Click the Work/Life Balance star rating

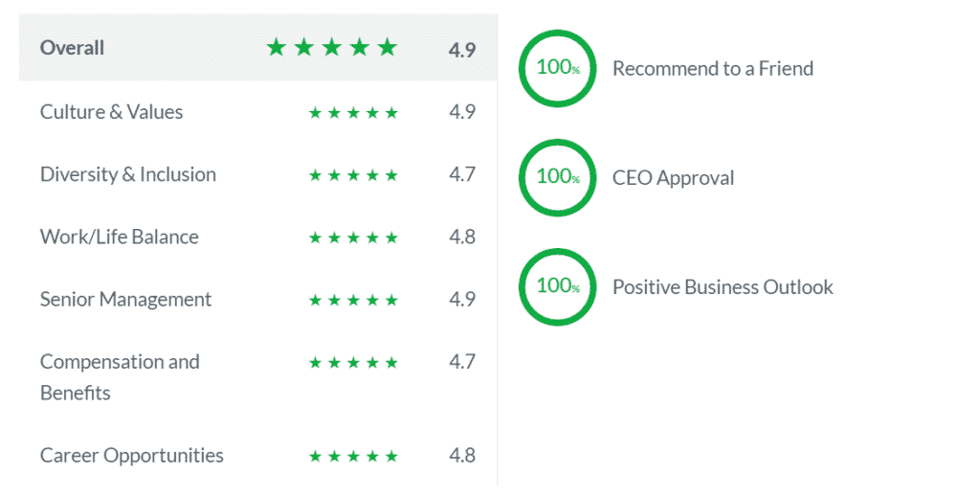(x=353, y=237)
